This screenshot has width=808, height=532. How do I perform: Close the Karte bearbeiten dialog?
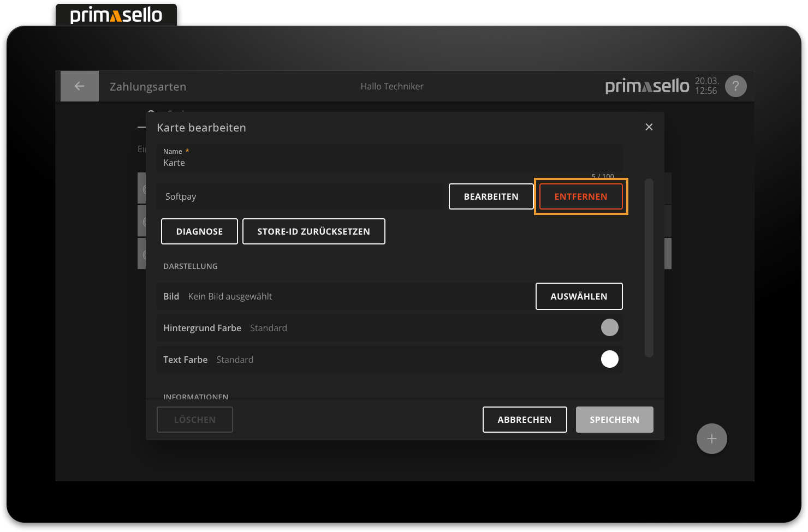(649, 127)
